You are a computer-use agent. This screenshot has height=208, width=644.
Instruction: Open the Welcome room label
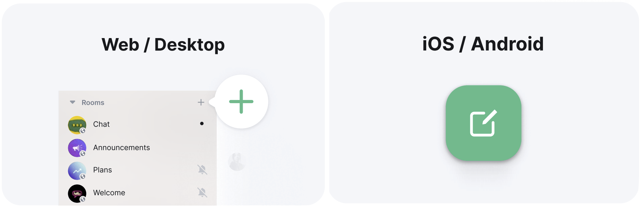pos(109,193)
